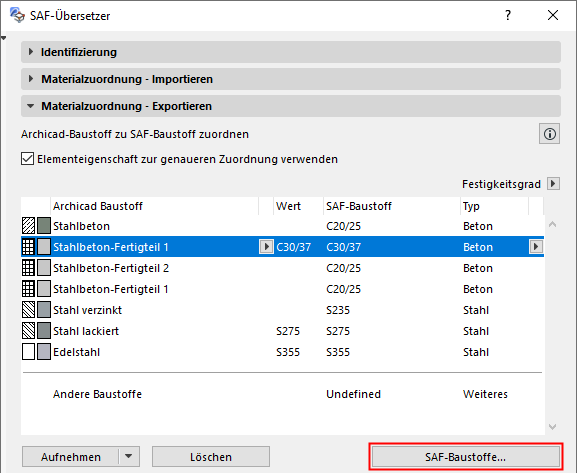Click the diagonal hatch icon of Stahl verzinkt
Image resolution: width=577 pixels, height=473 pixels.
[x=28, y=310]
